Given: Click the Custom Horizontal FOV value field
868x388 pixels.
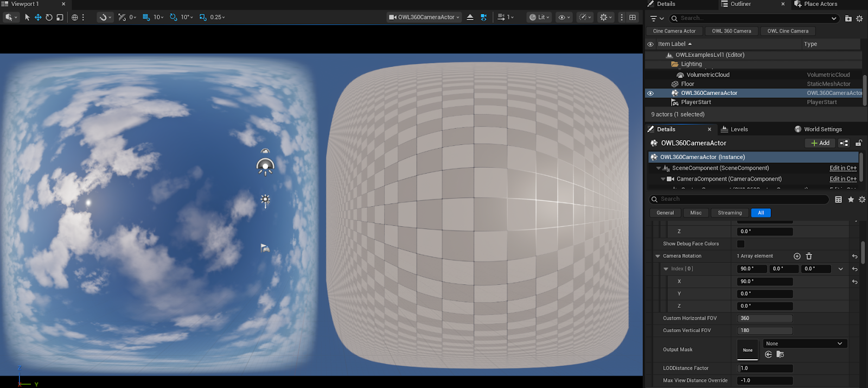Looking at the screenshot, I should [x=765, y=319].
